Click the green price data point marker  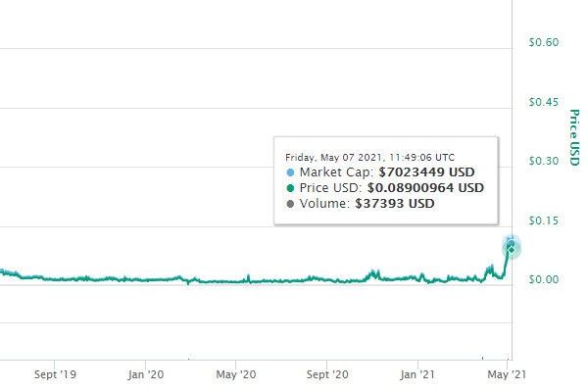512,250
